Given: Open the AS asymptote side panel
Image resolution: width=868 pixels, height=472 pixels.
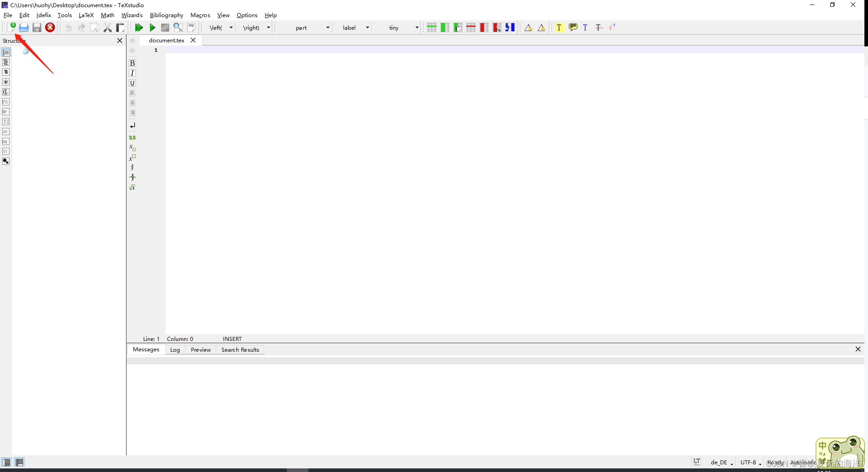Looking at the screenshot, I should [6, 132].
